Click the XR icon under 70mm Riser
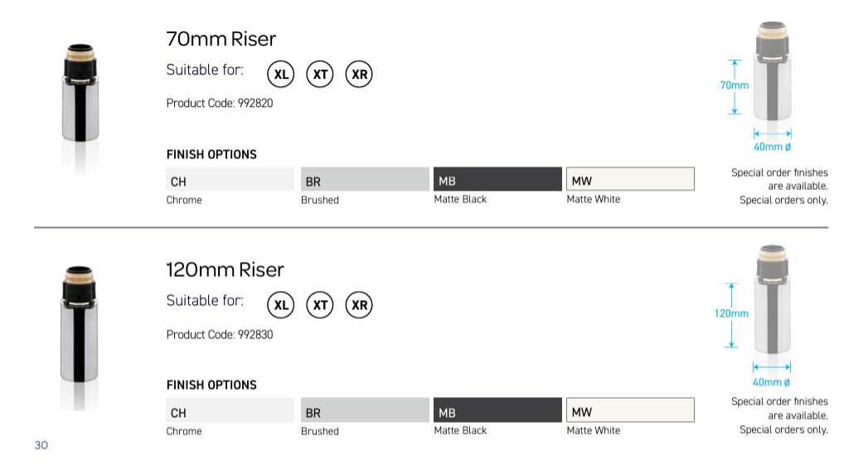The height and width of the screenshot is (470, 868). pos(359,74)
